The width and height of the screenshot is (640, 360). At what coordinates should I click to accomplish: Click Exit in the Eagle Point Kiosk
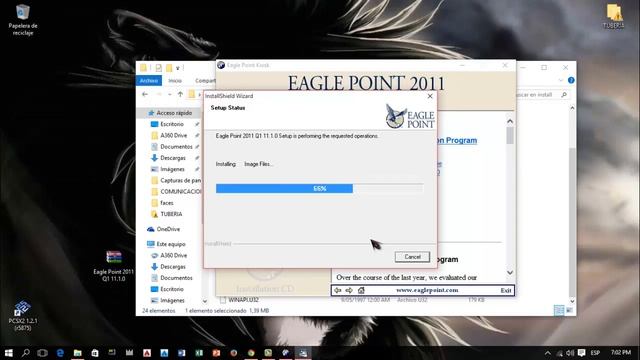(506, 290)
